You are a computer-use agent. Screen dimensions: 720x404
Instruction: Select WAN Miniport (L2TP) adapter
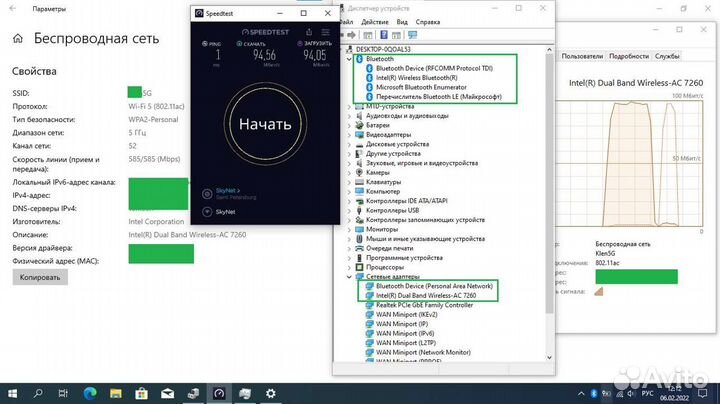(405, 343)
